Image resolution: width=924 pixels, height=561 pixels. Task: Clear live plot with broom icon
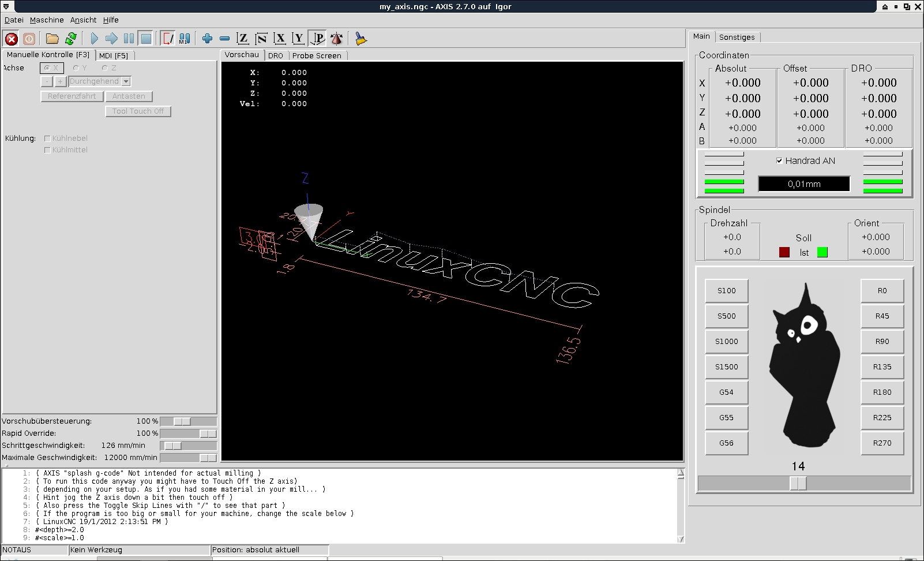coord(360,39)
